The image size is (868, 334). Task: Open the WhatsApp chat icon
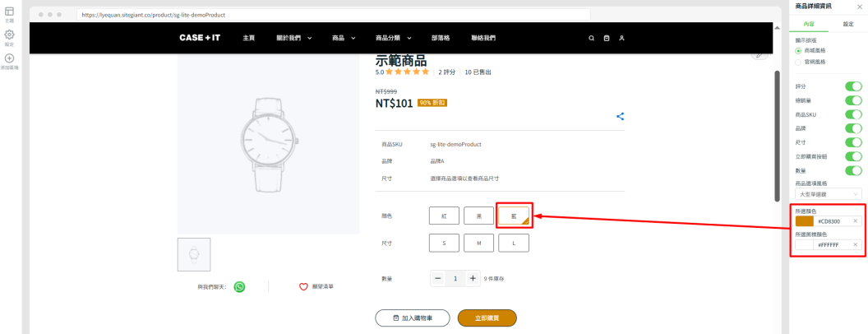click(239, 286)
